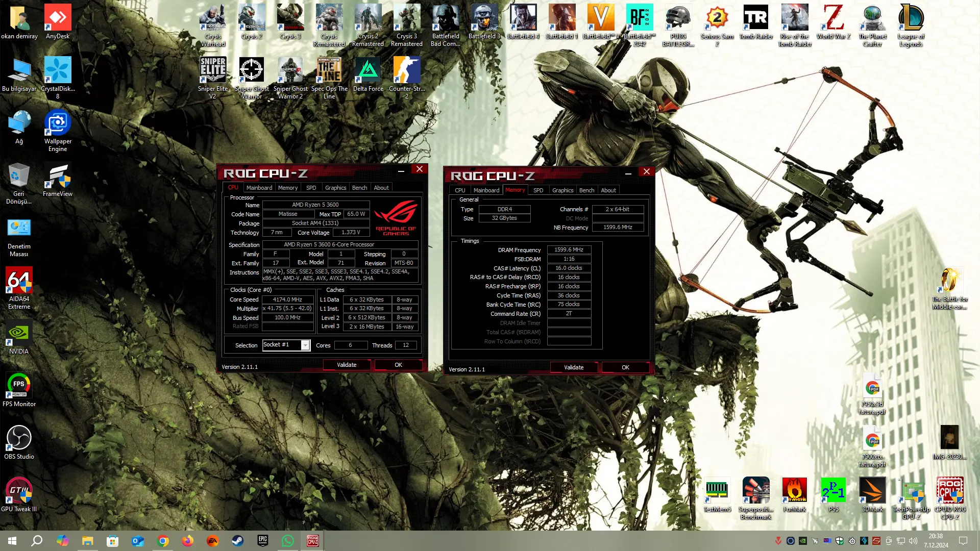Select the 7950x3d fatura.pdf file
Screen dimensions: 980x551
pos(872,393)
